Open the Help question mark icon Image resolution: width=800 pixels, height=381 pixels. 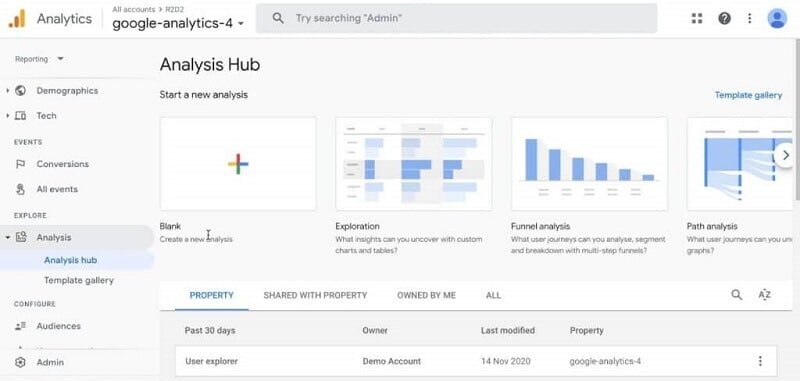click(x=724, y=18)
